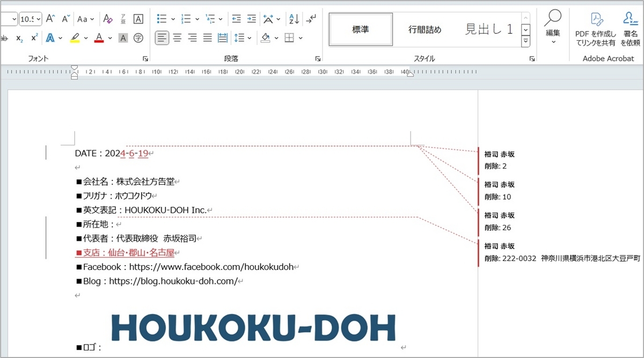Click 署名を依頼 Acrobat button

coord(631,30)
